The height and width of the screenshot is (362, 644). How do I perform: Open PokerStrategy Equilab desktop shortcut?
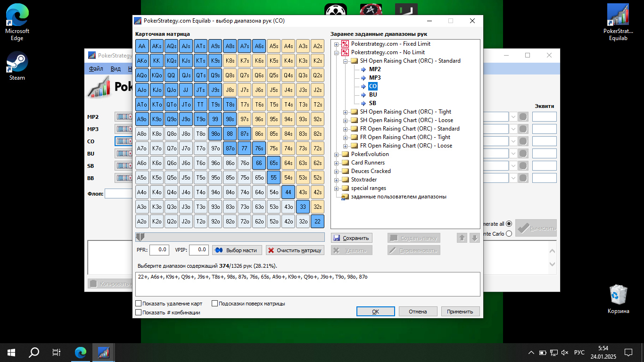tap(618, 22)
